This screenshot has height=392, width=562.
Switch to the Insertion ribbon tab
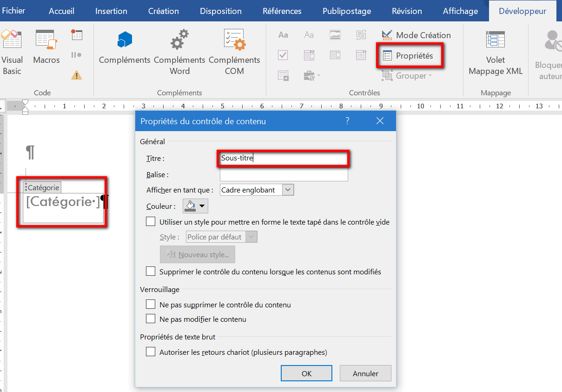111,11
